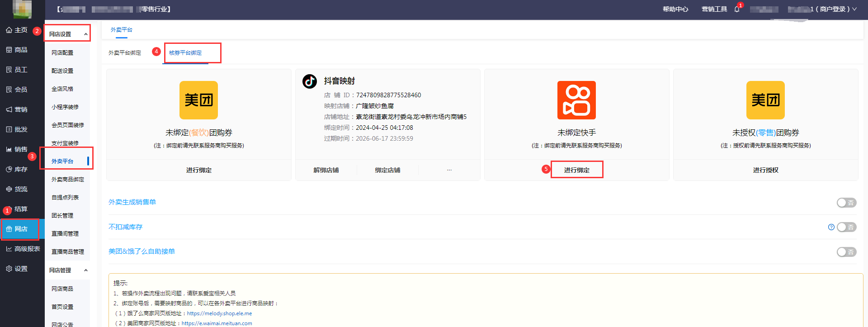This screenshot has height=327, width=868.
Task: Open the 营销工具 top menu
Action: [714, 9]
